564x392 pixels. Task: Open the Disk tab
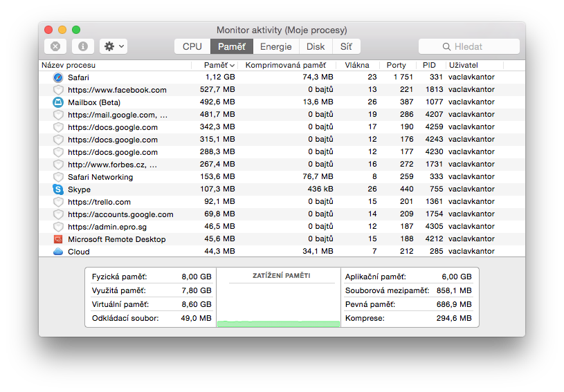coord(316,46)
